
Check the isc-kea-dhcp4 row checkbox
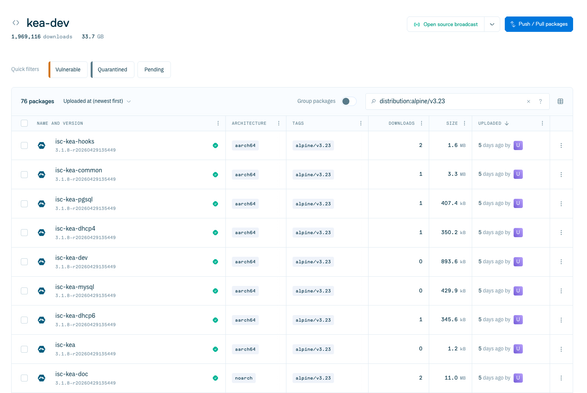(24, 232)
